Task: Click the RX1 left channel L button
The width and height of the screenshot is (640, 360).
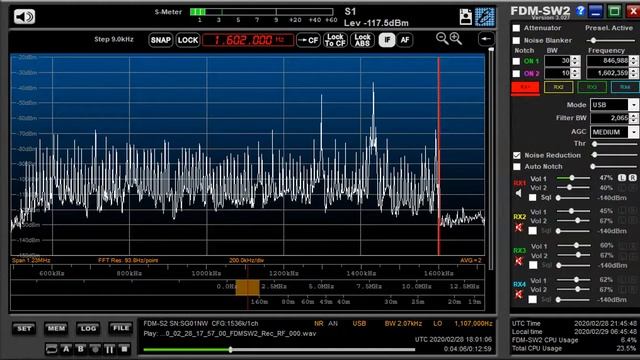Action: point(622,178)
